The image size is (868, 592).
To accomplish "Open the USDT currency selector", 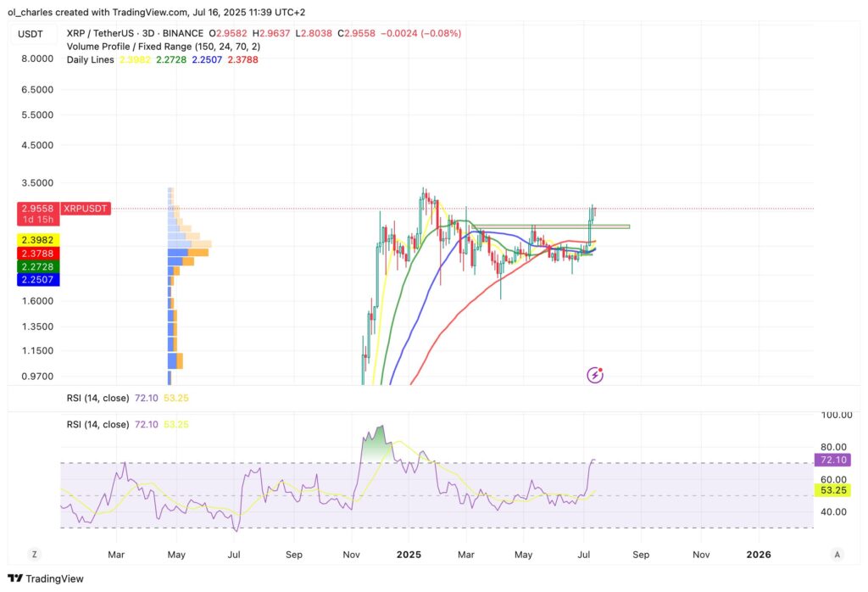I will [x=29, y=33].
